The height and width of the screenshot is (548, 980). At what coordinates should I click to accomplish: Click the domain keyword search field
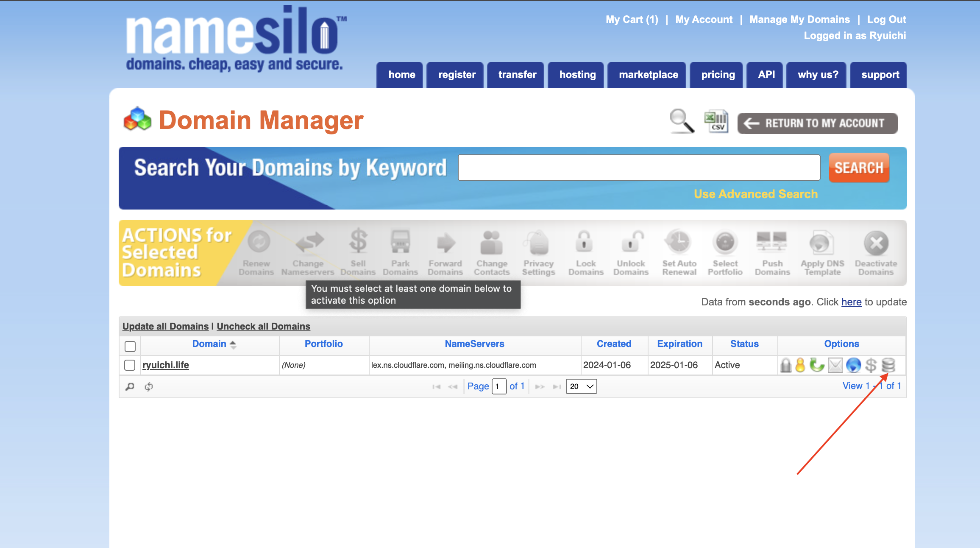[x=639, y=168]
